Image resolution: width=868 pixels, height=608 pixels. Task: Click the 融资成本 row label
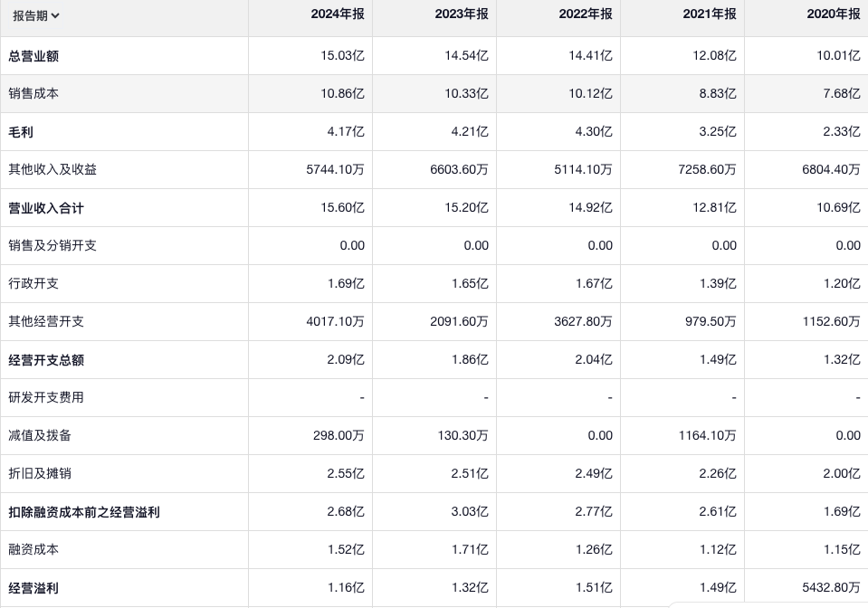click(x=33, y=550)
